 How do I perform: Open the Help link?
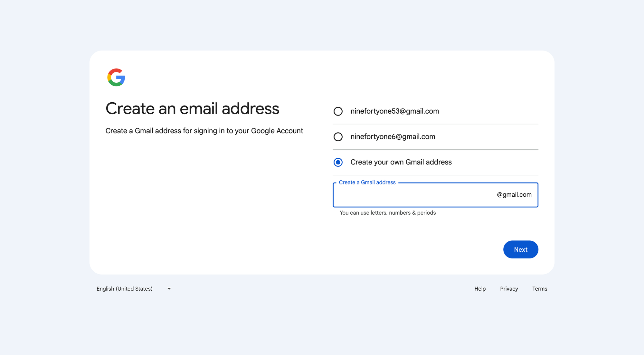click(480, 289)
